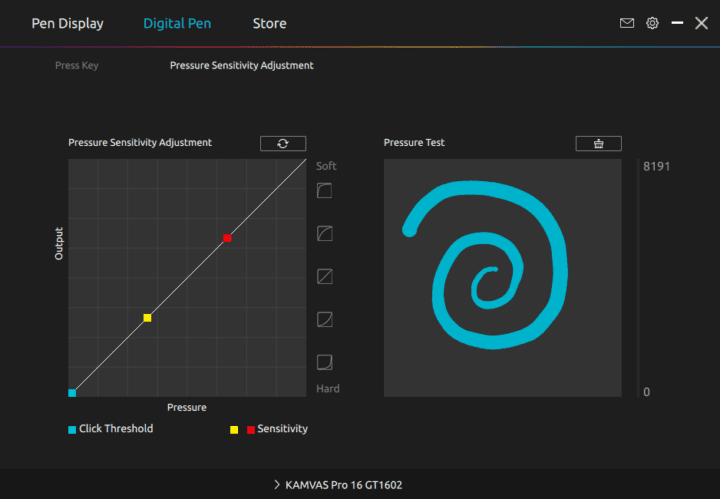Expand the KAMVAS Pro 16 device selector
Screen dimensions: 720x499
[339, 485]
